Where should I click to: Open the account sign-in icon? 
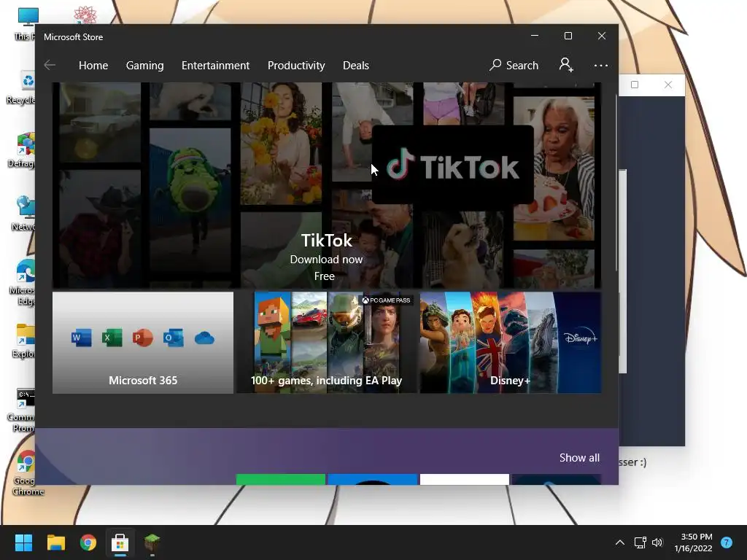point(566,65)
